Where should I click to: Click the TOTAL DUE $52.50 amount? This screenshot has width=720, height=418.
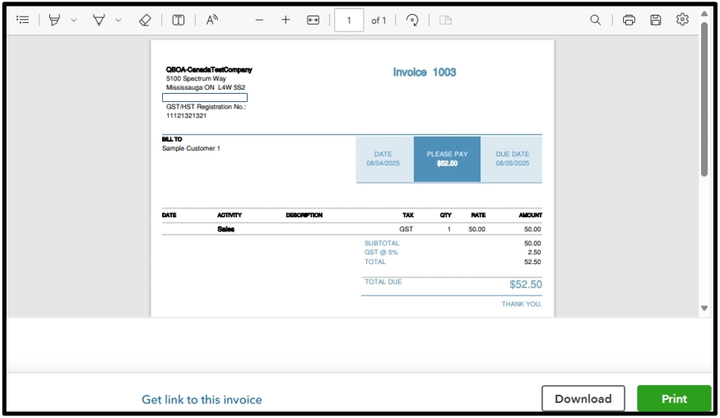(525, 284)
